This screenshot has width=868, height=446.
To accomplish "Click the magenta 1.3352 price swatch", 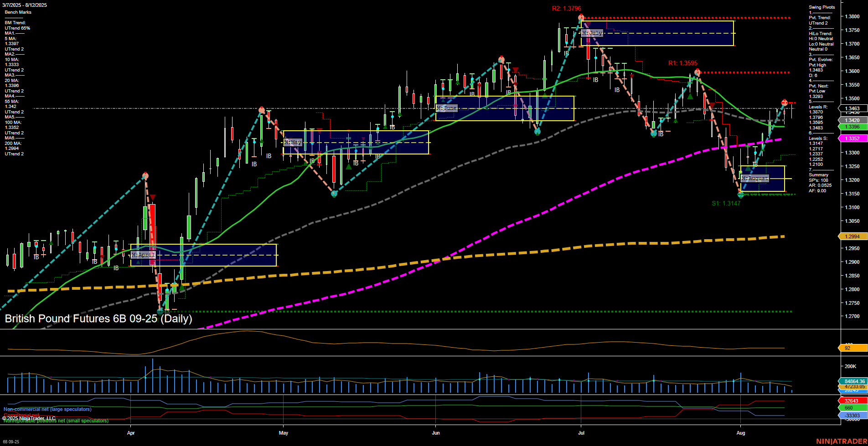I will coord(852,138).
